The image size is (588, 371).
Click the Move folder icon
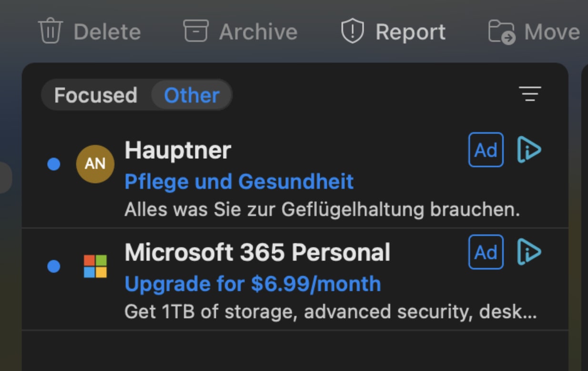[502, 32]
